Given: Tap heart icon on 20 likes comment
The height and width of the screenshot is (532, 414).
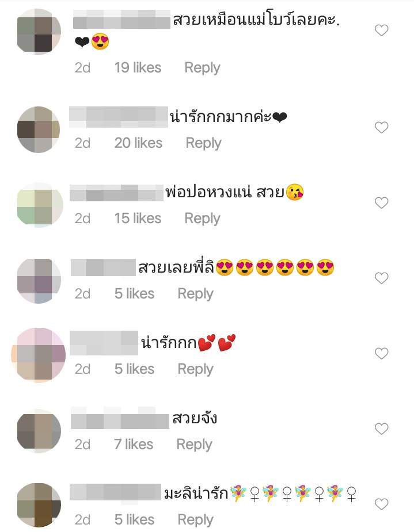Looking at the screenshot, I should coord(381,127).
